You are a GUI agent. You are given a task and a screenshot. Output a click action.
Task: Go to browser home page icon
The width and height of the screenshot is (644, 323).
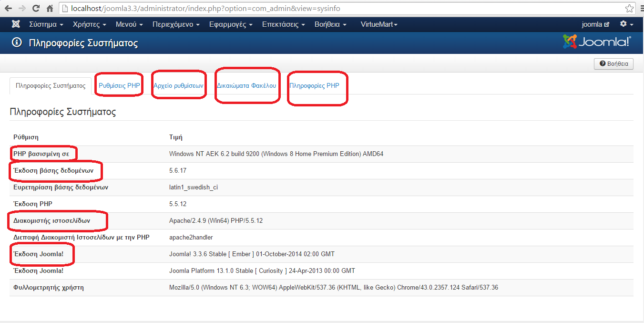(x=50, y=9)
